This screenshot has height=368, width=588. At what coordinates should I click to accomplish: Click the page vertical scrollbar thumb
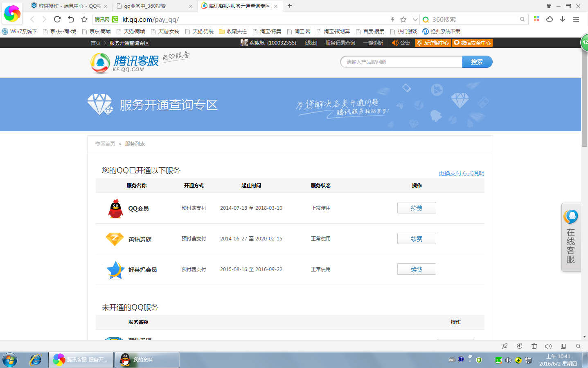pyautogui.click(x=584, y=98)
